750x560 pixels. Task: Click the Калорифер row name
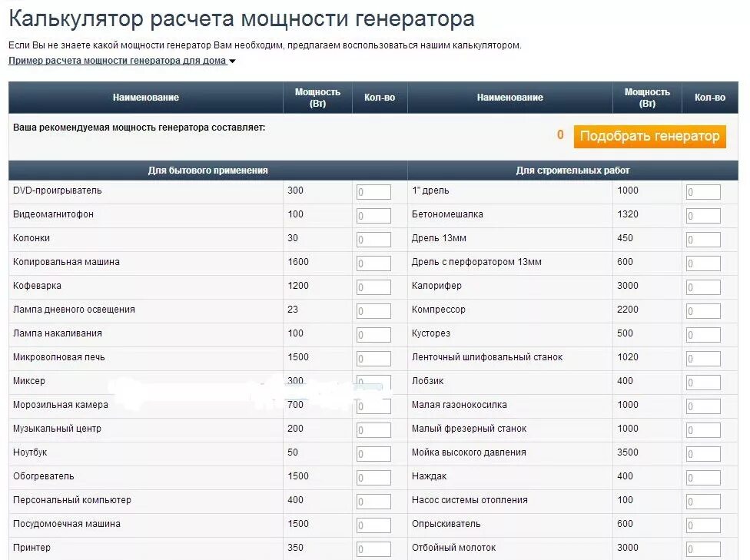[x=436, y=286]
